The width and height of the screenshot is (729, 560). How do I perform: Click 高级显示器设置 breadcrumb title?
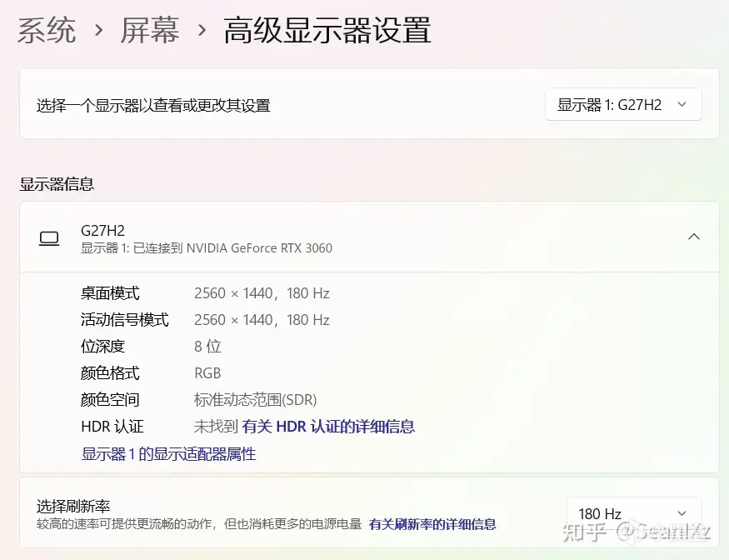point(327,30)
